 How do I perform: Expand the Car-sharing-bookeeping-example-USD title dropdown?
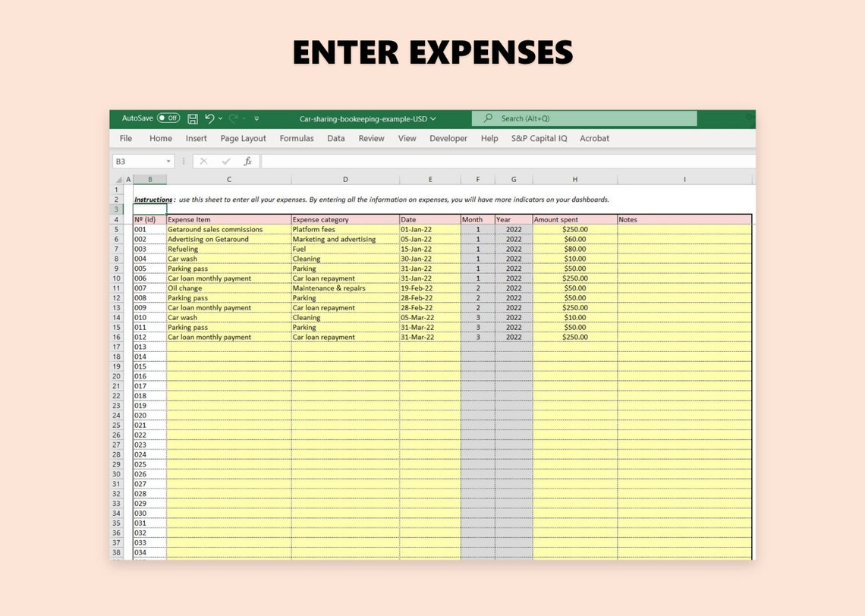pos(434,118)
